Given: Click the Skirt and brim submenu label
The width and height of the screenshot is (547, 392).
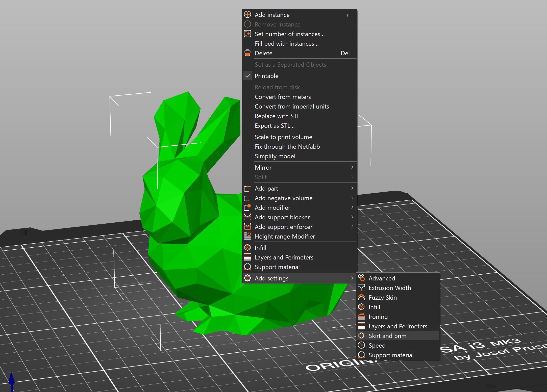Looking at the screenshot, I should (387, 336).
